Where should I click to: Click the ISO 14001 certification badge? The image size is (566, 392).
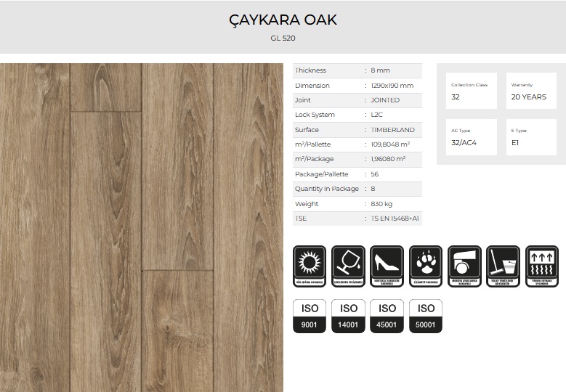[x=348, y=317]
